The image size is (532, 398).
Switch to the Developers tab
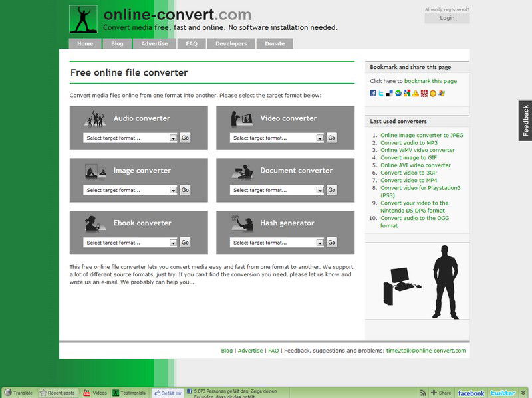click(231, 44)
